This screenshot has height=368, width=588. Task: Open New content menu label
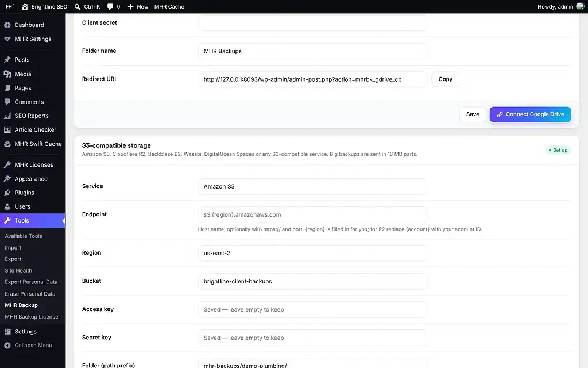(x=142, y=6)
